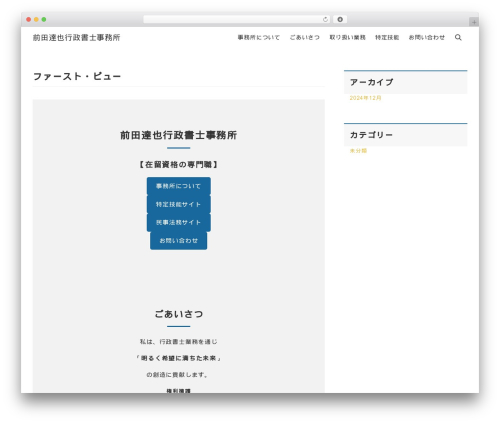Click the ファースト・ビュー page heading
The width and height of the screenshot is (500, 423).
click(77, 76)
